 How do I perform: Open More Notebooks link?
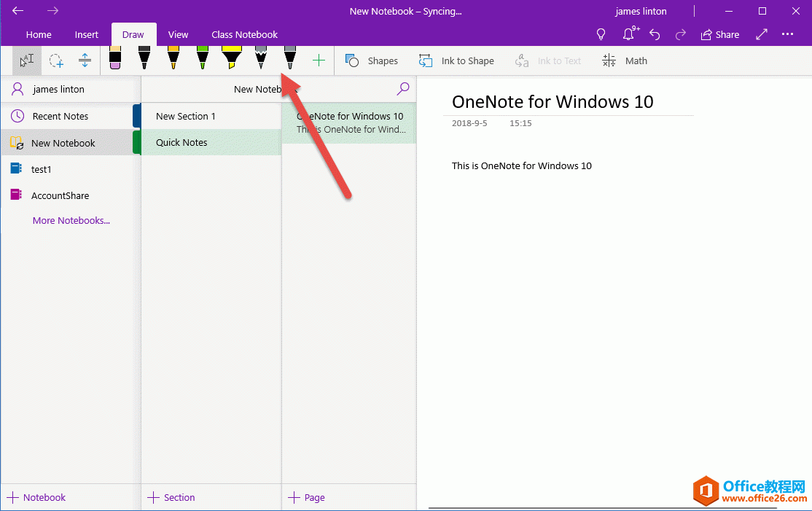pyautogui.click(x=71, y=220)
